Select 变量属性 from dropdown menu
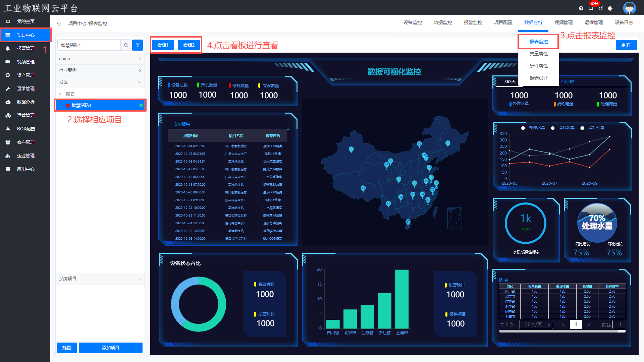The height and width of the screenshot is (362, 644). [x=538, y=54]
